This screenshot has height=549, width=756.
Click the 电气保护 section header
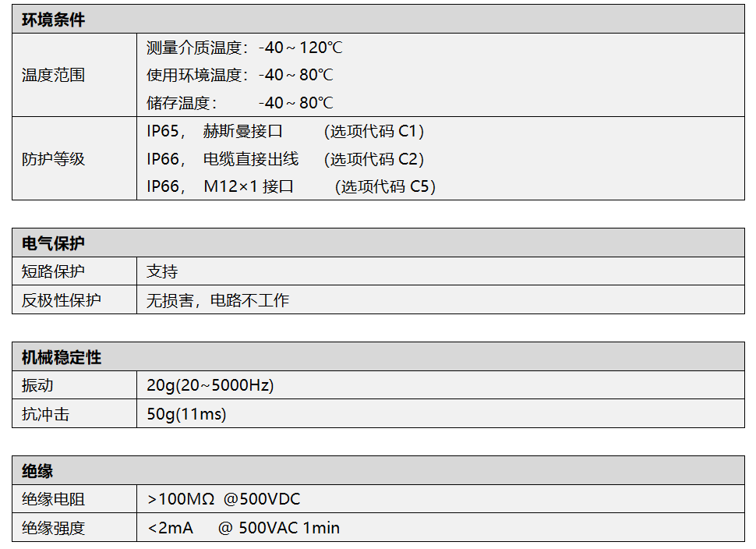click(53, 243)
